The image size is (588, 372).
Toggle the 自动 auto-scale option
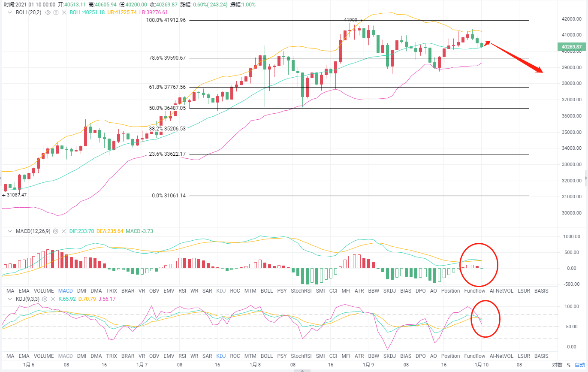point(579,365)
